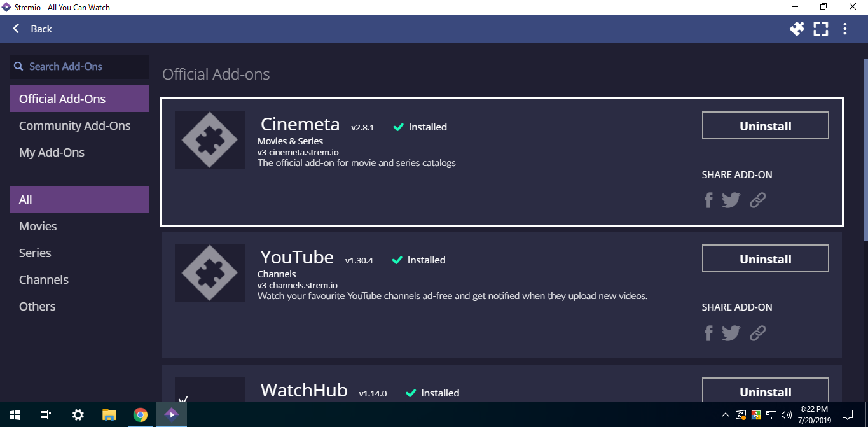
Task: Click YouTube version v1.30.4 label
Action: [x=359, y=260]
